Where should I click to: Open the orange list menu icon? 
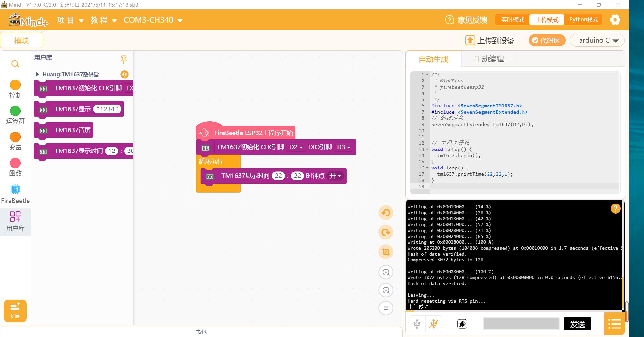click(x=615, y=324)
